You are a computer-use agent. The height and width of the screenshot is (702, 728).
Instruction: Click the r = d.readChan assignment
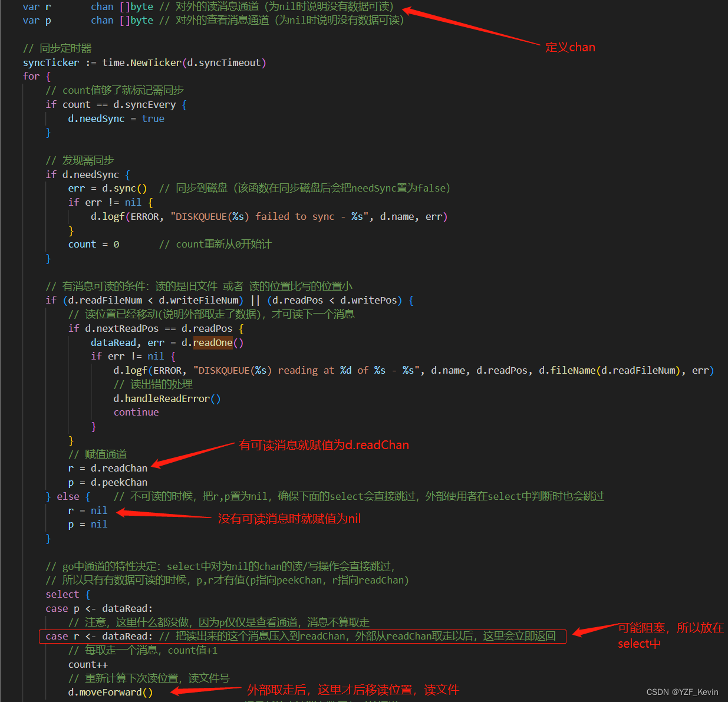[x=108, y=467]
